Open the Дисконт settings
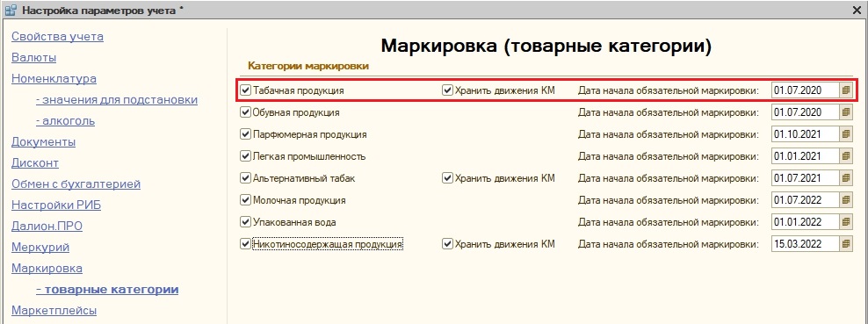Screen dimensions: 868x324 [x=35, y=162]
